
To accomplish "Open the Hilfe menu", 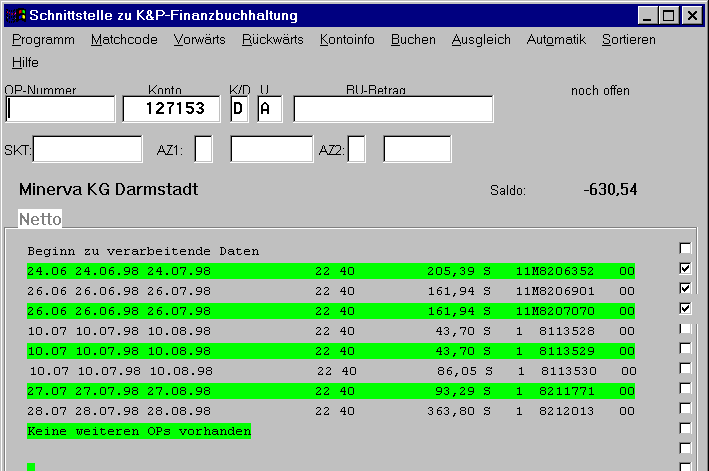I will click(x=25, y=62).
